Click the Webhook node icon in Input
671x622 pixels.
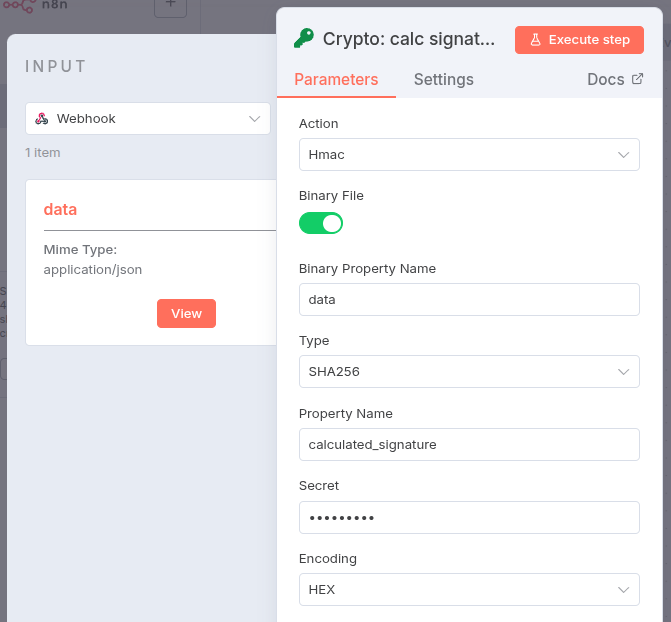42,118
